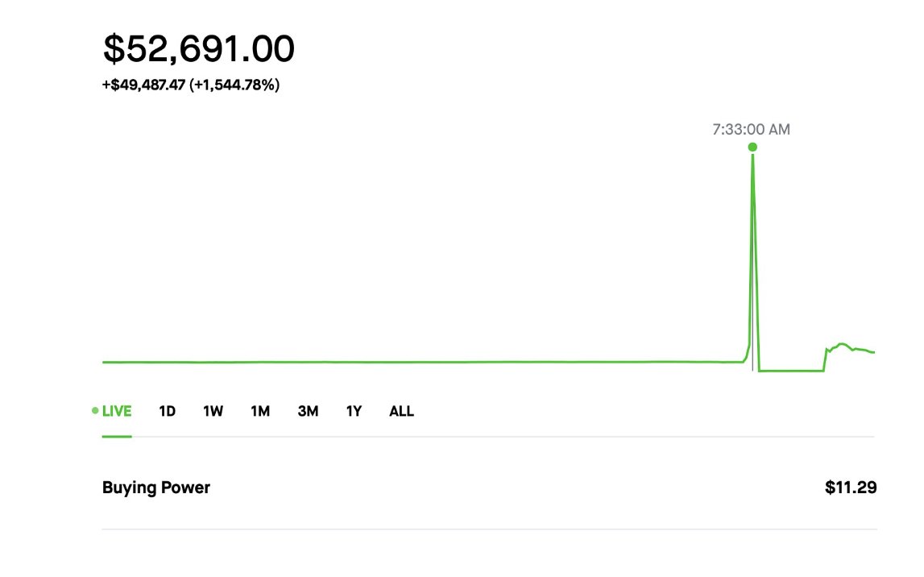Screen dimensions: 924x577
Task: Click the $11.29 buying power amount
Action: 851,488
